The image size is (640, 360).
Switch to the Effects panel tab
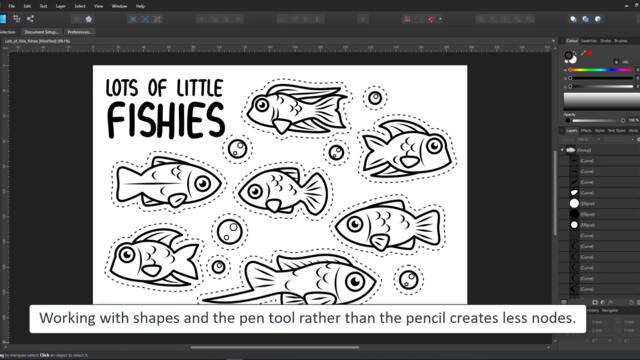586,131
